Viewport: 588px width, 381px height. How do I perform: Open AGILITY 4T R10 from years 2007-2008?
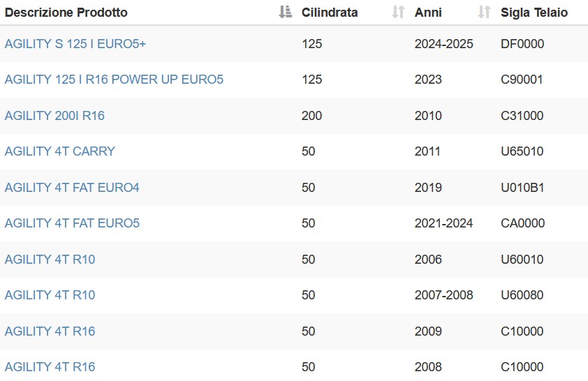[50, 295]
